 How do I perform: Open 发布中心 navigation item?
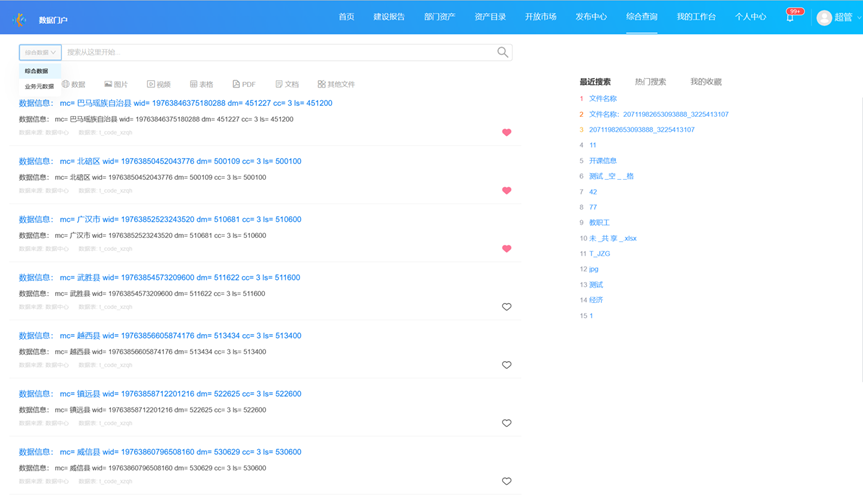[591, 17]
